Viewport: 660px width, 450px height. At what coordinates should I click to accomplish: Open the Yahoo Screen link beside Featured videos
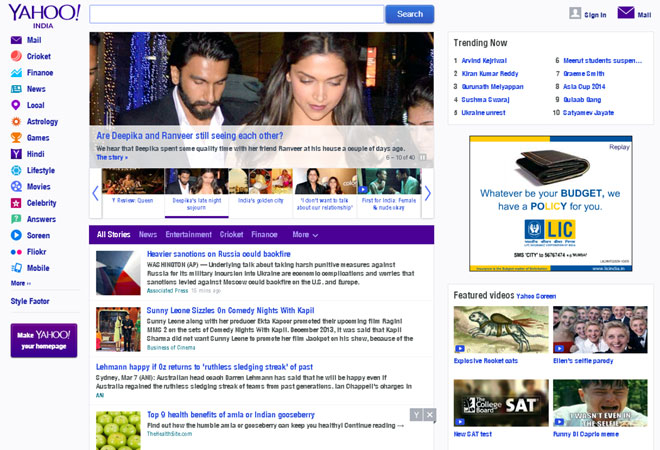point(536,296)
